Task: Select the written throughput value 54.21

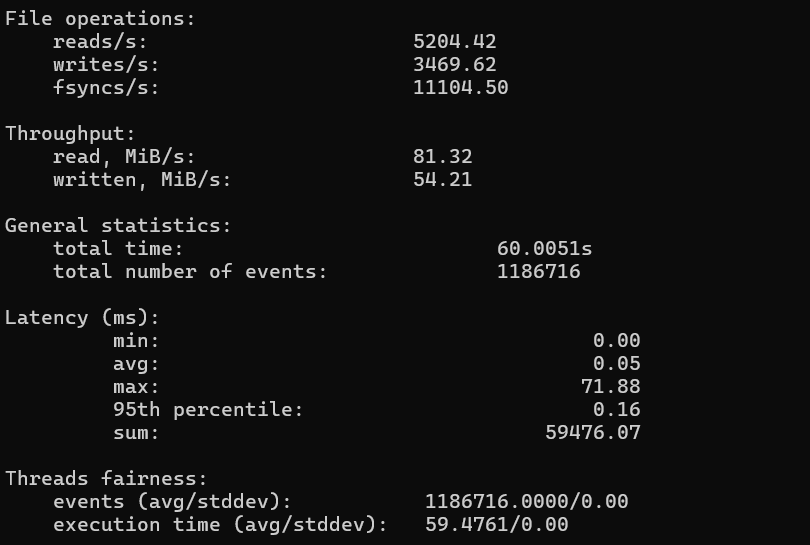Action: [443, 180]
